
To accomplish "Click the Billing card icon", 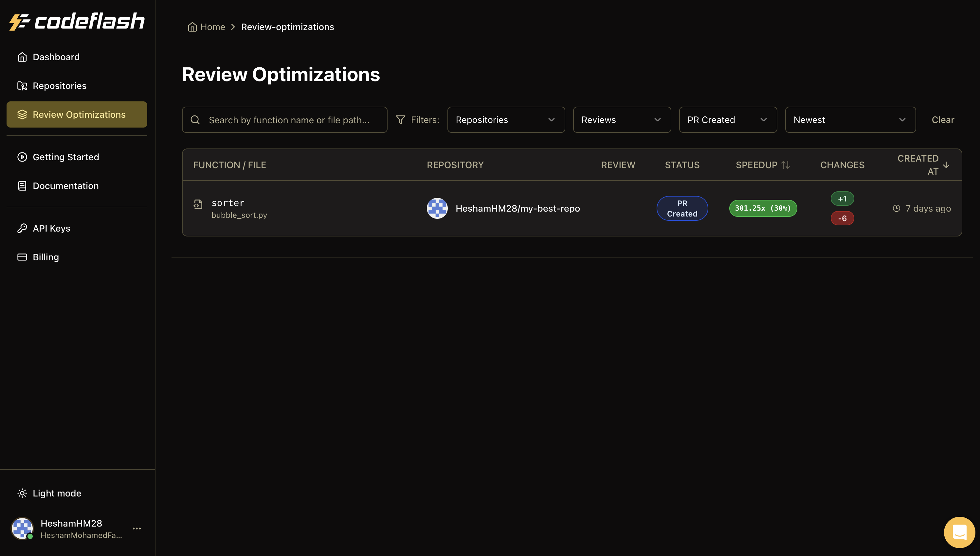I will (x=22, y=257).
